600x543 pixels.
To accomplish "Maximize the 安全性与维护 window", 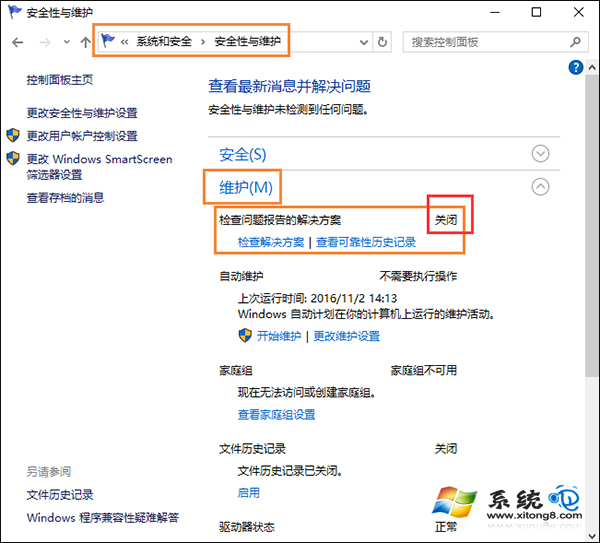I will (536, 13).
